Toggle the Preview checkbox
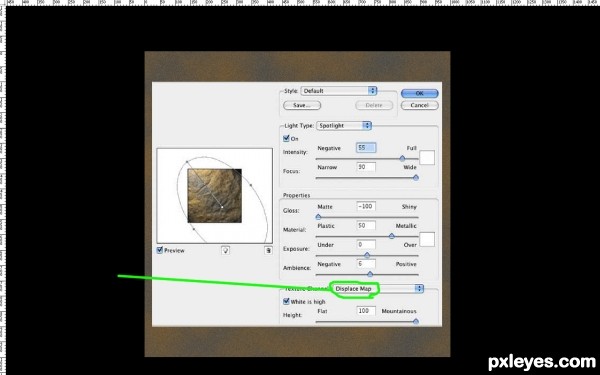The height and width of the screenshot is (375, 600). click(160, 250)
